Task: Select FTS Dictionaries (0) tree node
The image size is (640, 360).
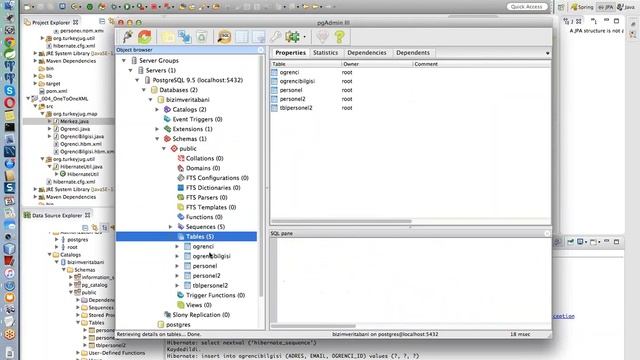Action: point(213,188)
